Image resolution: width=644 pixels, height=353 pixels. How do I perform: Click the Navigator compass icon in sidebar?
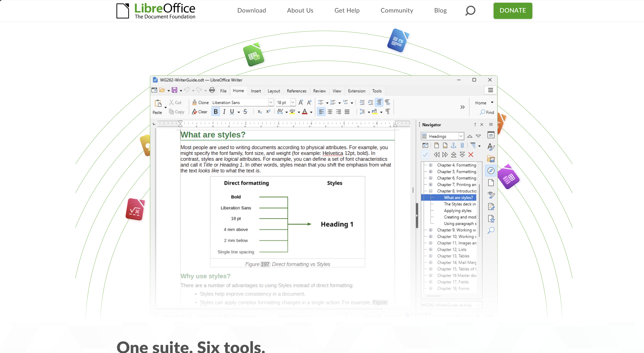pos(491,171)
